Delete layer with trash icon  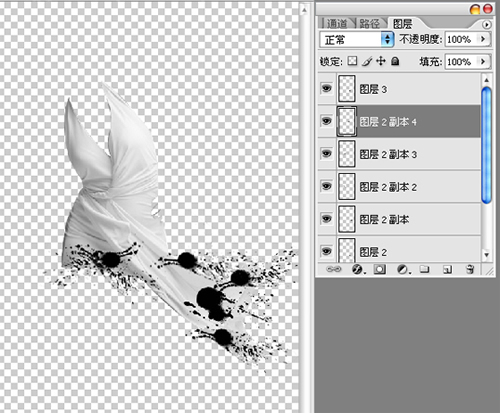click(x=470, y=269)
